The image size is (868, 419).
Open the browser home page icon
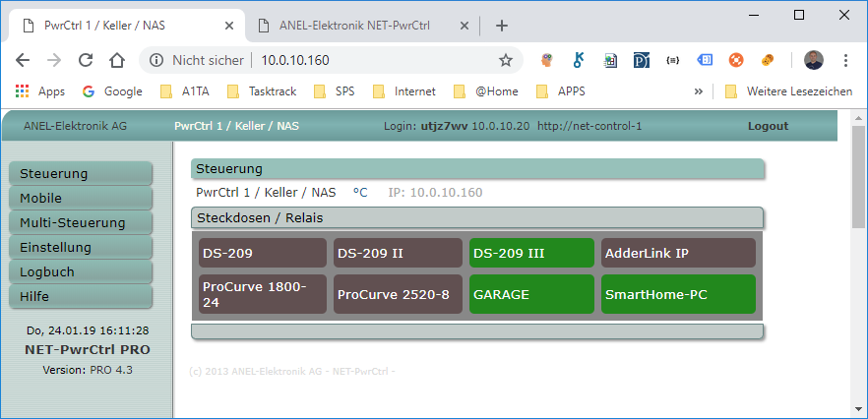coord(117,60)
